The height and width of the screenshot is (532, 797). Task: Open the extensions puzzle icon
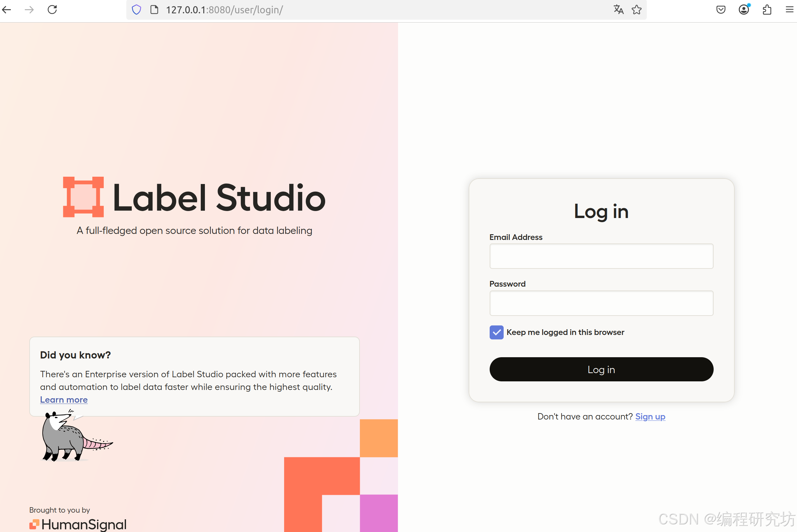point(767,10)
